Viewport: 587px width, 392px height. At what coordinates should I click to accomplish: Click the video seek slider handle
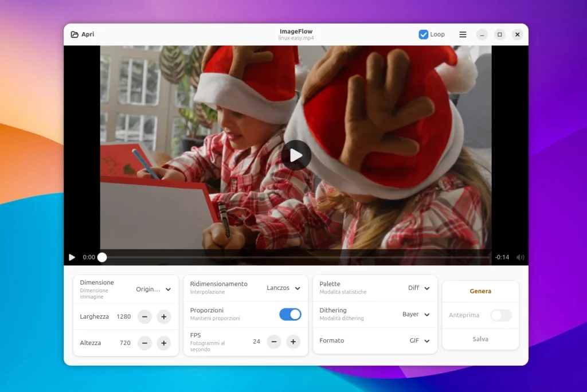coord(102,257)
